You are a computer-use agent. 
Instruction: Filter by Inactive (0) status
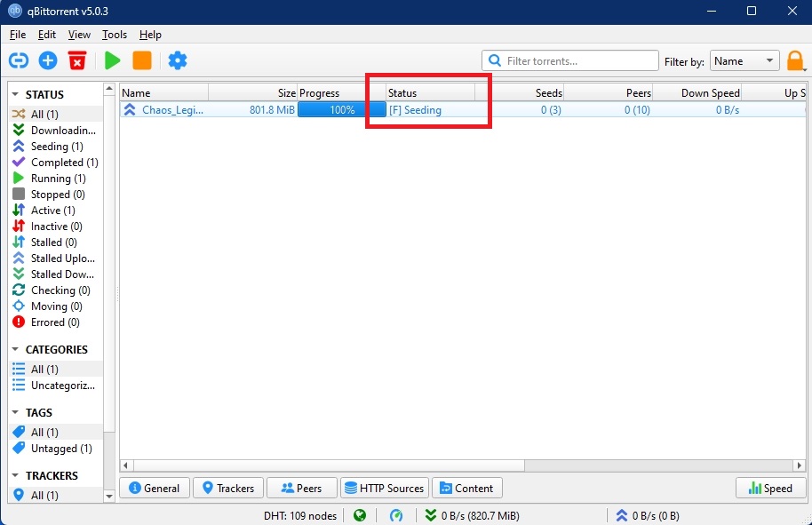coord(56,227)
